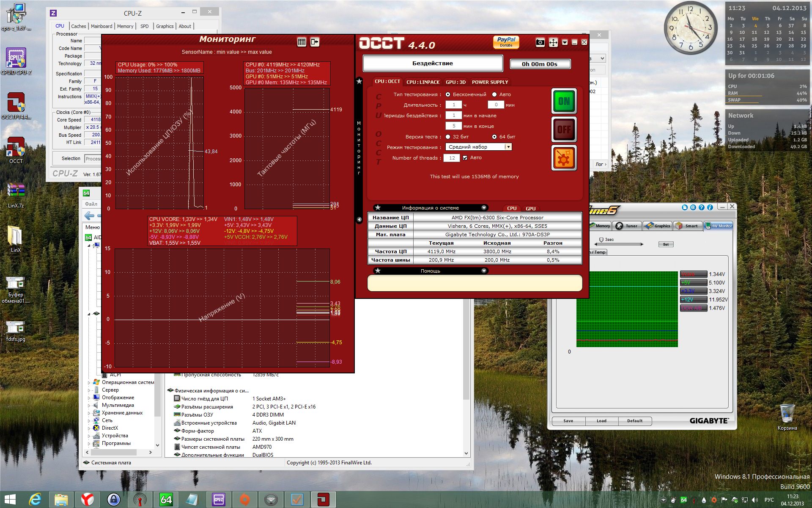Click the monitoring table view icon
This screenshot has height=508, width=812.
coord(302,42)
